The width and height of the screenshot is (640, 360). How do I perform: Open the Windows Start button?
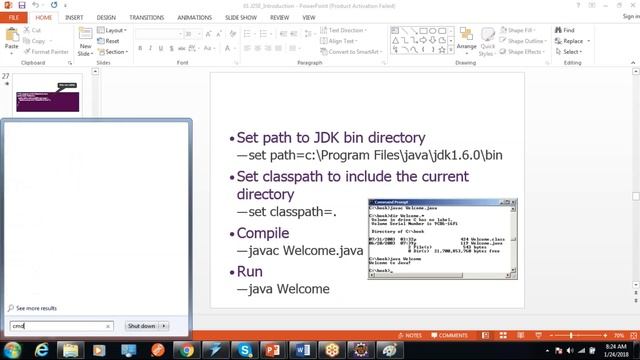[x=12, y=350]
